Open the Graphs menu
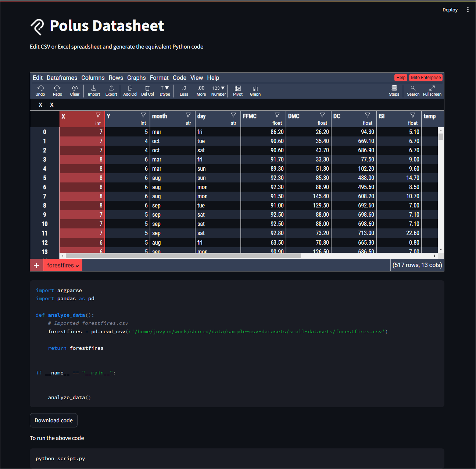This screenshot has height=469, width=476. [x=136, y=78]
